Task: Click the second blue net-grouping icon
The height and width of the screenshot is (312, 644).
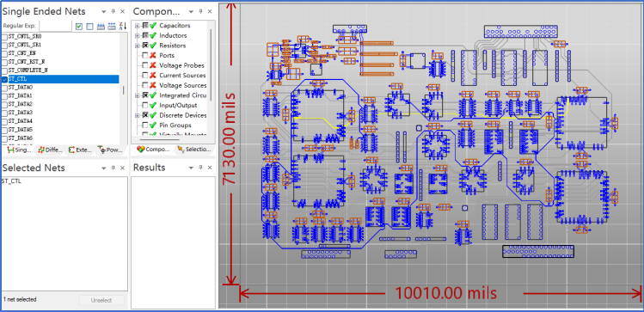Action: point(112,27)
